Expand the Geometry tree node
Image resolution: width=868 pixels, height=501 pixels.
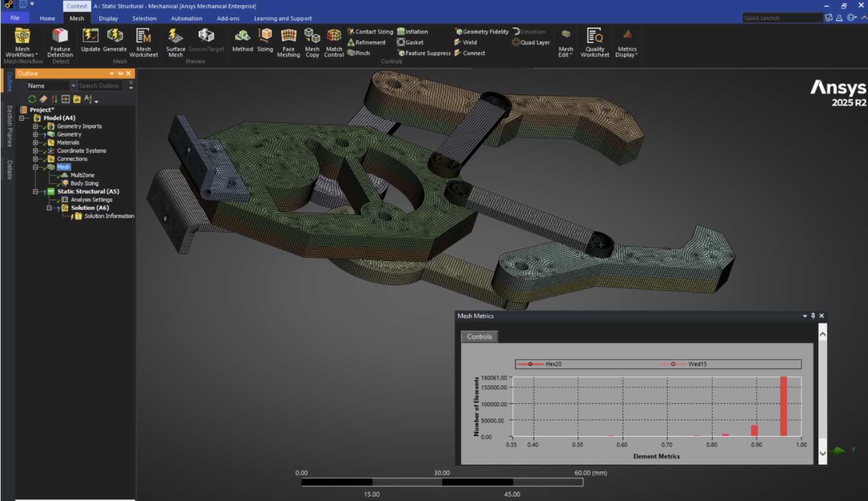tap(35, 134)
